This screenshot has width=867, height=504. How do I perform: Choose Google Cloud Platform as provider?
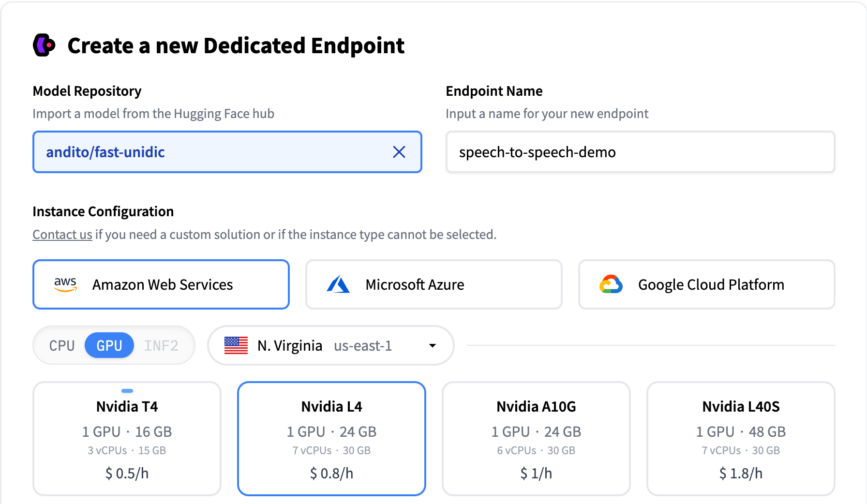click(x=706, y=284)
